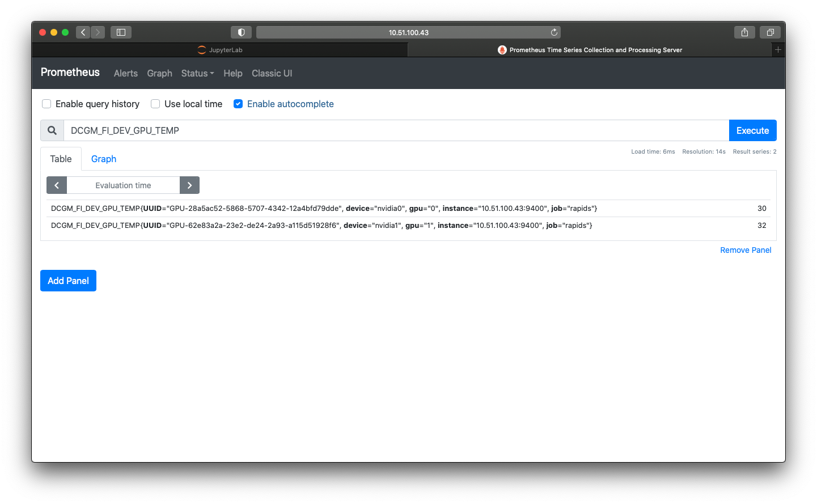Go back with Safari back arrow
Viewport: 817px width, 504px height.
point(83,32)
